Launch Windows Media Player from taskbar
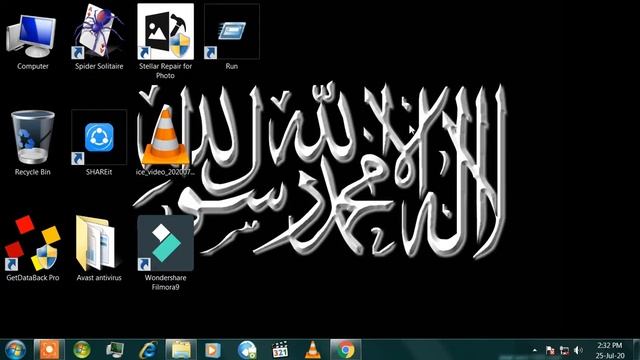 tap(213, 350)
